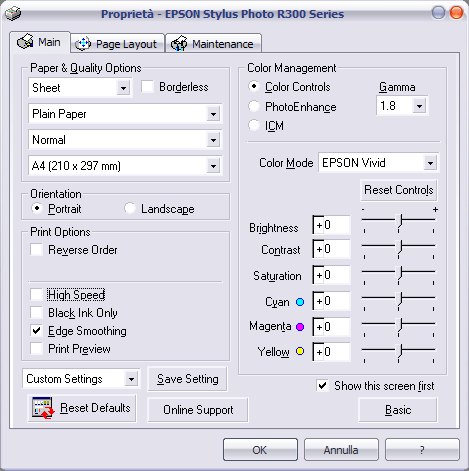Open the Maintenance tab
This screenshot has height=471, width=469.
click(213, 43)
